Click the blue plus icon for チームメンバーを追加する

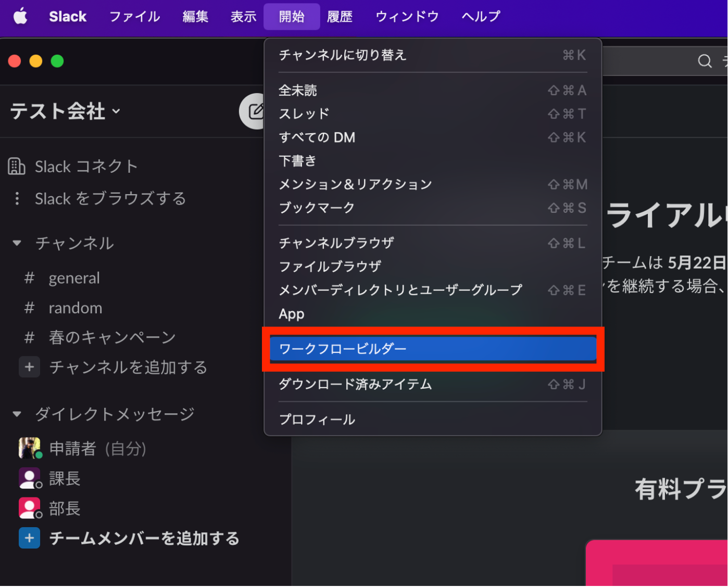29,538
